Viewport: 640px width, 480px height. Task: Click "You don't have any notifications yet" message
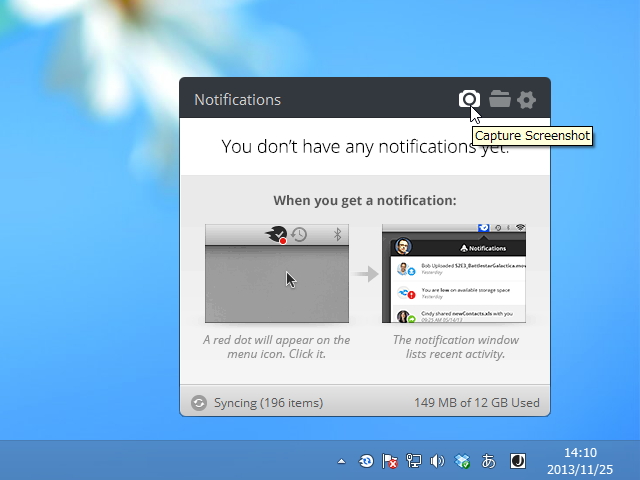click(365, 147)
